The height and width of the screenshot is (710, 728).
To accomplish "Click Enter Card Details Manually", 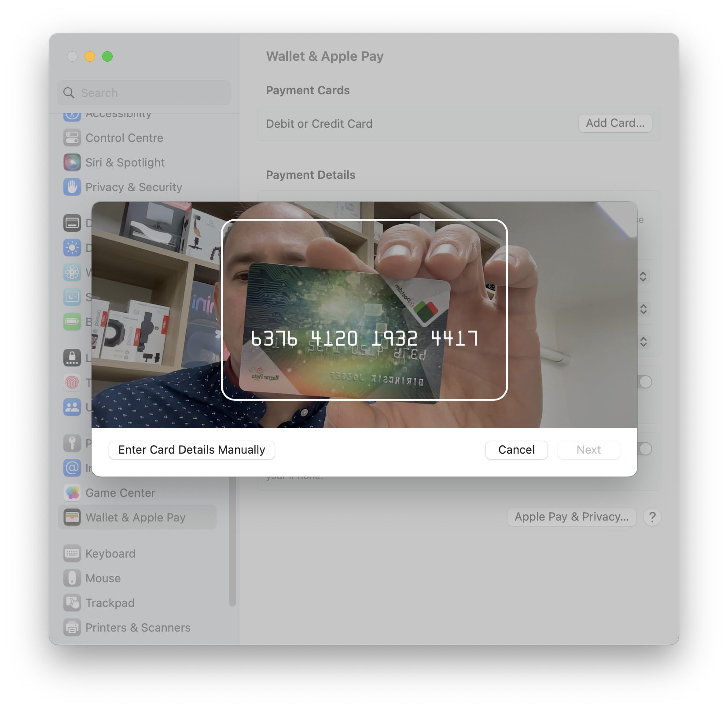I will coord(192,450).
